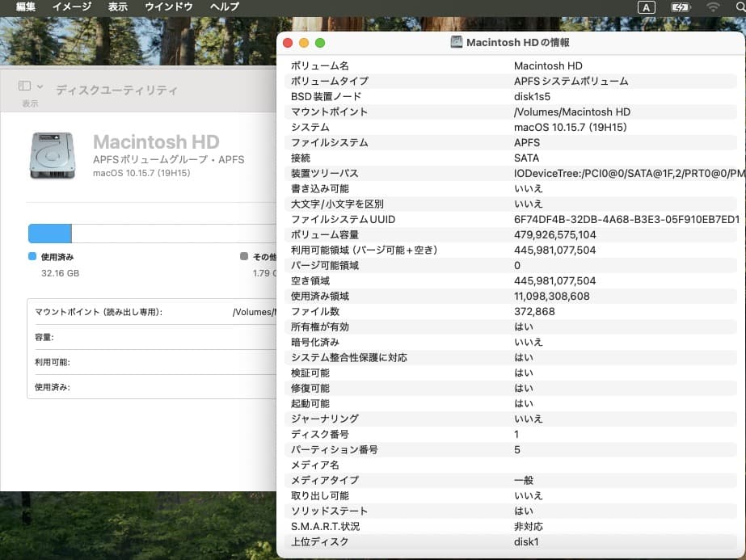Viewport: 746px width, 560px height.
Task: Click the Wi-Fi status icon
Action: pos(714,6)
